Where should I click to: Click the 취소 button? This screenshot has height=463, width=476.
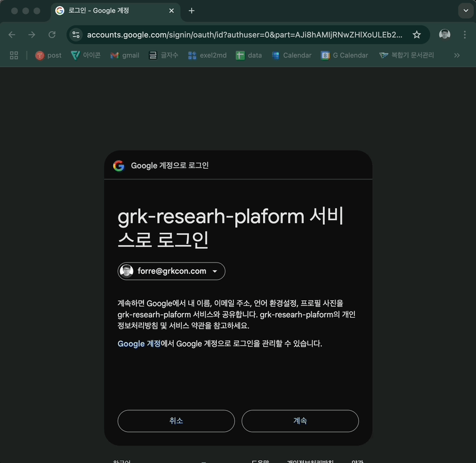click(176, 421)
